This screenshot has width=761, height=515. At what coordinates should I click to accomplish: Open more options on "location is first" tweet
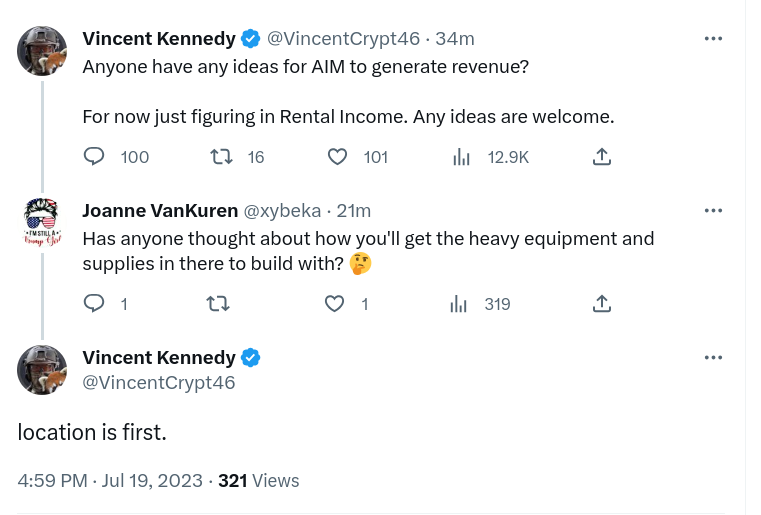coord(713,358)
